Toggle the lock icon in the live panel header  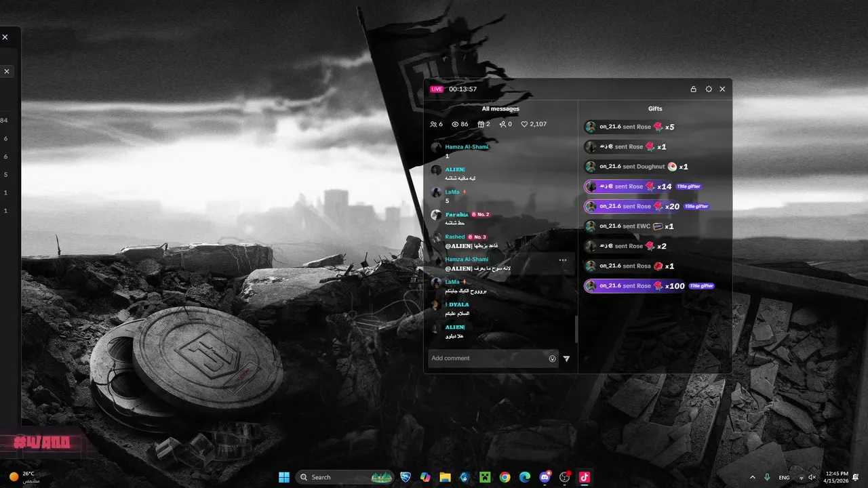click(693, 89)
